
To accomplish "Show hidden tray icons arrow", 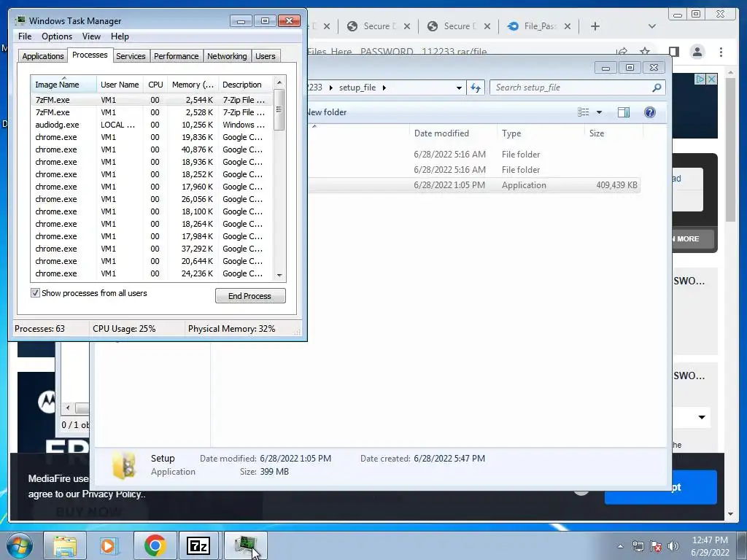I will coord(620,546).
